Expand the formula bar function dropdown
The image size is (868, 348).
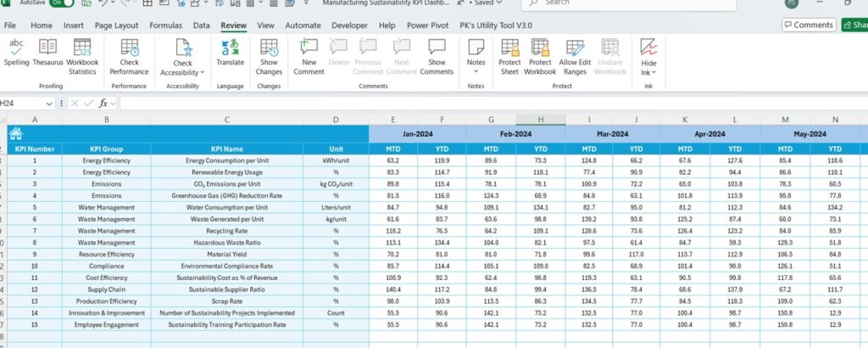pyautogui.click(x=114, y=104)
